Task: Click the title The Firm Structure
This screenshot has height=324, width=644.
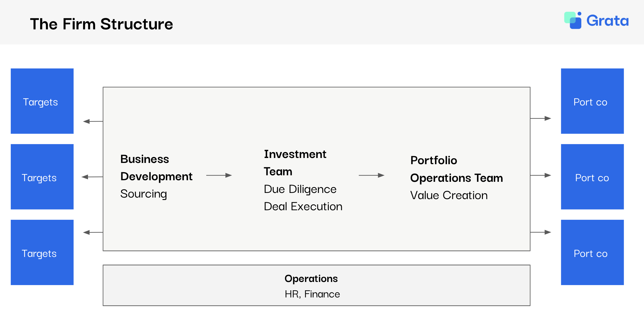Action: pos(102,24)
